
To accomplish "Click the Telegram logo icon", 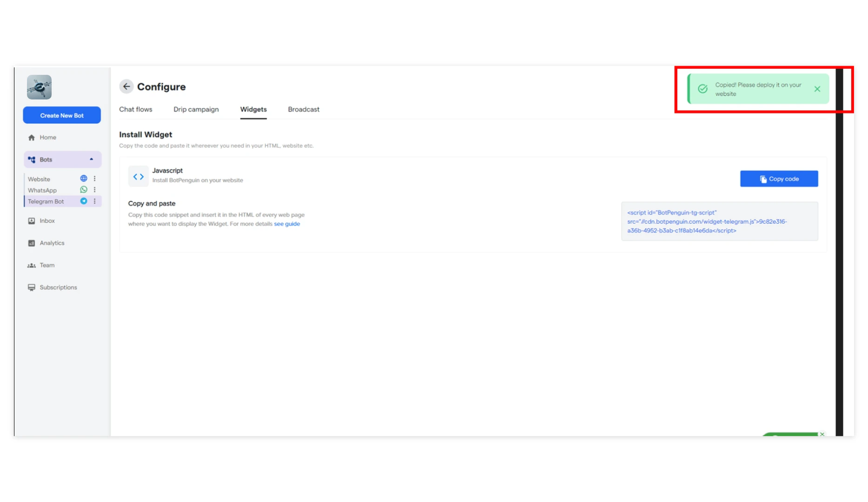I will click(84, 201).
